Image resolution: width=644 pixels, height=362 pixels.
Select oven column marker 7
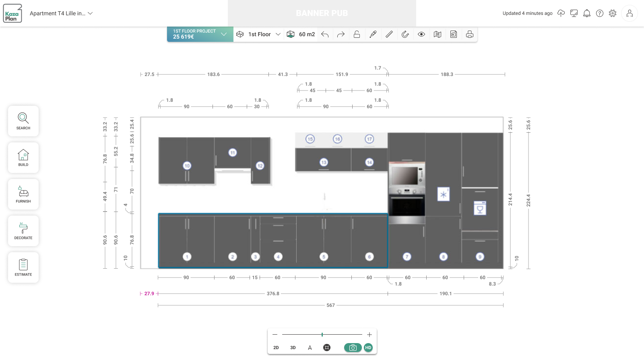407,257
